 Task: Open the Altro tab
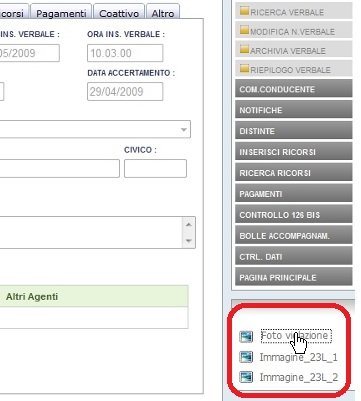pyautogui.click(x=163, y=12)
